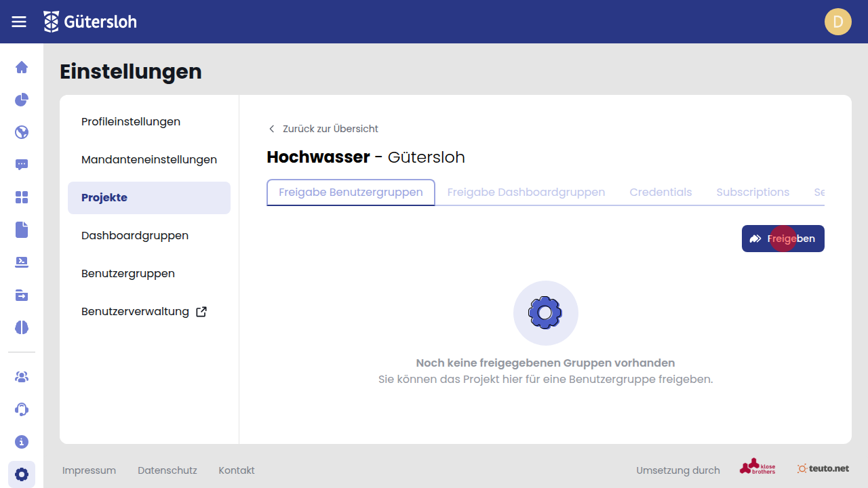Select the four-square grid icon in sidebar

(22, 197)
